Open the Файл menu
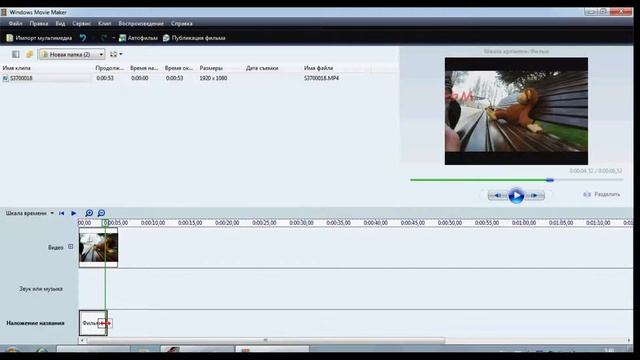The width and height of the screenshot is (640, 360). point(16,24)
